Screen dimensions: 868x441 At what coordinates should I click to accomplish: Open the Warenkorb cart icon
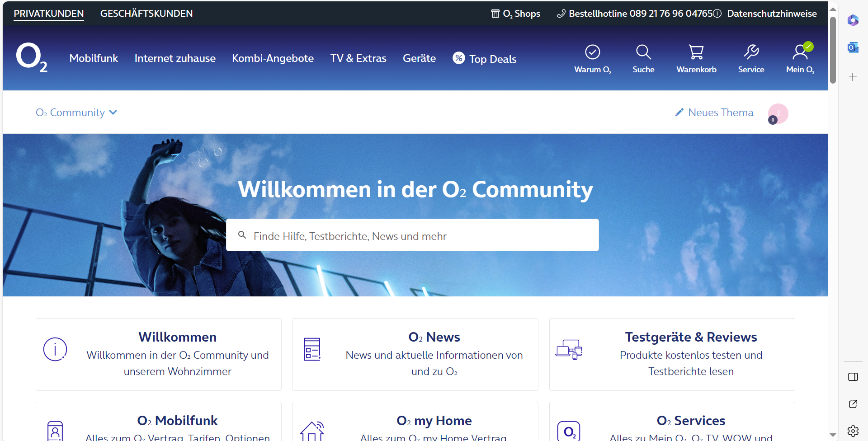[696, 52]
